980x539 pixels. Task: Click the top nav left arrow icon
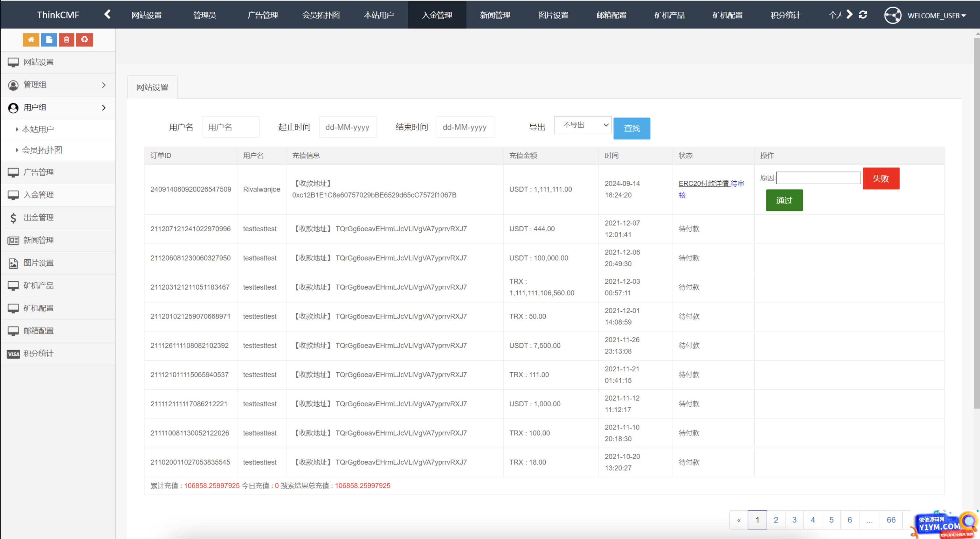(x=107, y=14)
